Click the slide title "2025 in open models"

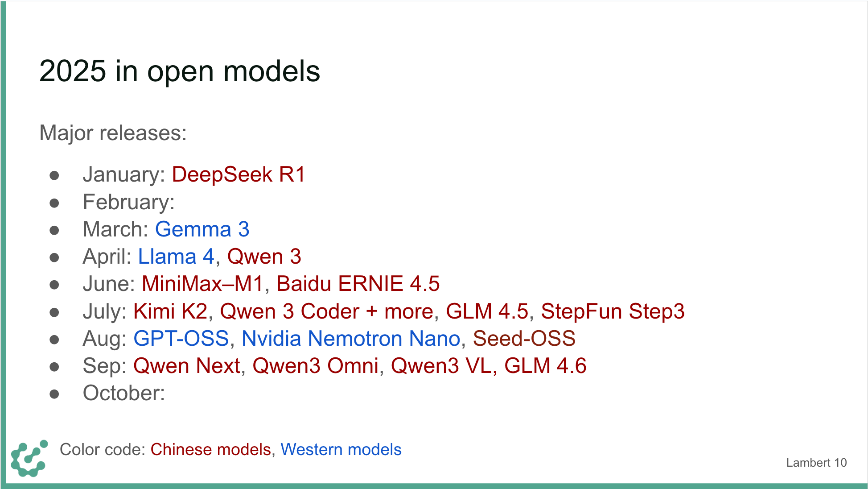(179, 71)
